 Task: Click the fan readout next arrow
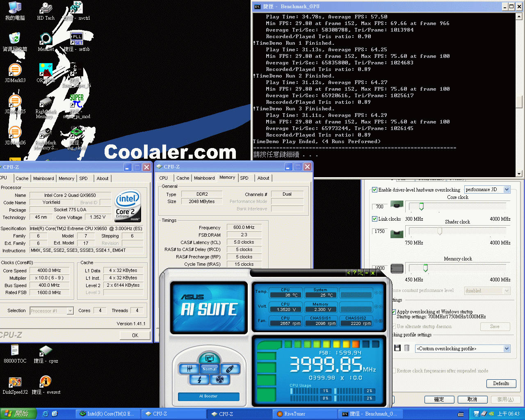381,322
